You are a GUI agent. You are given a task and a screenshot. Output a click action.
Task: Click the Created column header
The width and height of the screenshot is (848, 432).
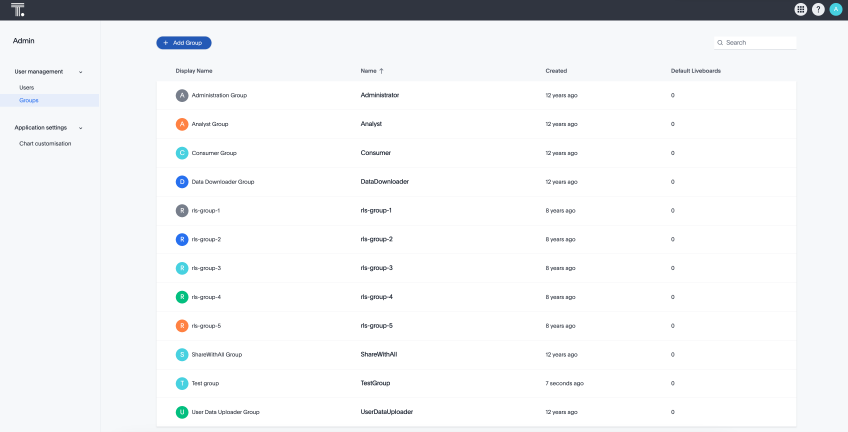pyautogui.click(x=556, y=71)
